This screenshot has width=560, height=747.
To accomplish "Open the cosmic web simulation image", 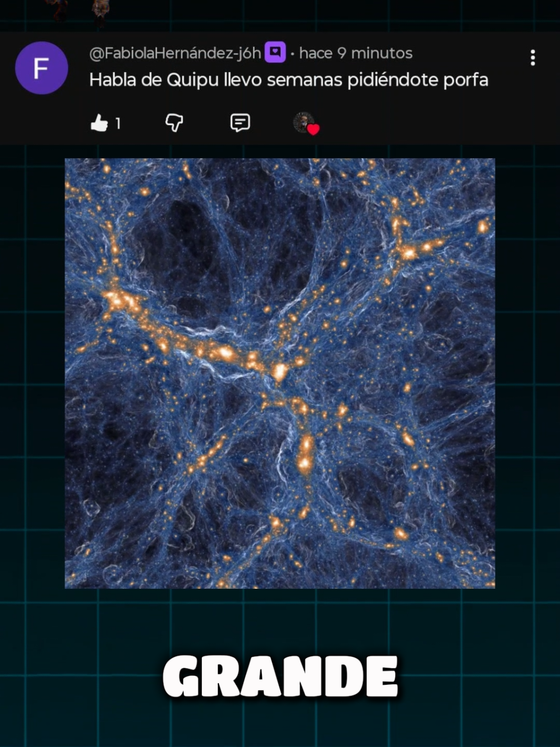I will click(280, 373).
